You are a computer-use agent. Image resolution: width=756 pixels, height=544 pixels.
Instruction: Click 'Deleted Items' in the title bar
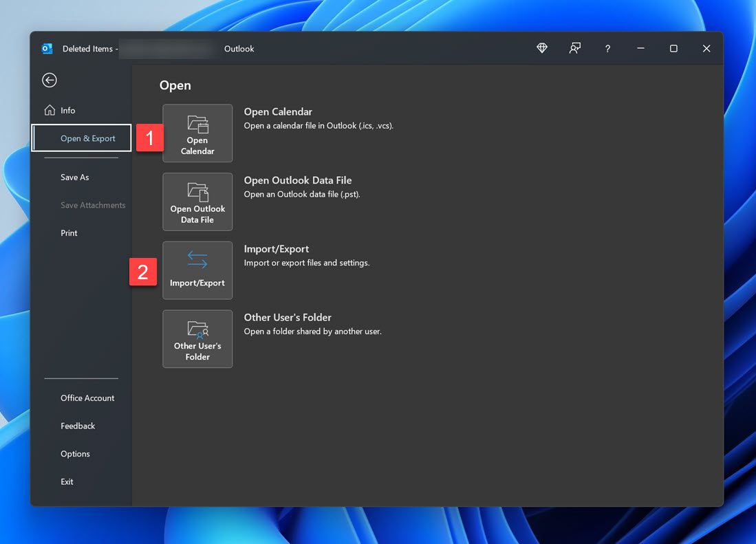click(x=88, y=49)
